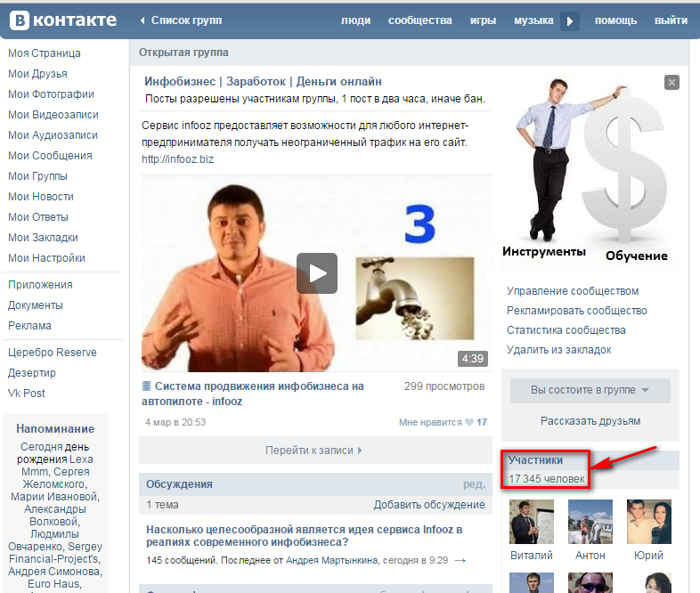This screenshot has height=593, width=700.
Task: Open игры in top menu
Action: (x=483, y=20)
